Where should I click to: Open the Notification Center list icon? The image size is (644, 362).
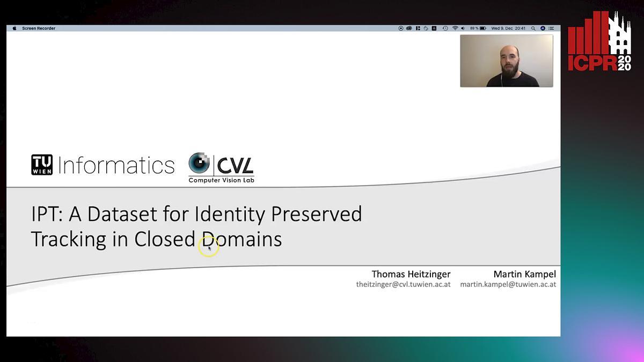coord(552,28)
